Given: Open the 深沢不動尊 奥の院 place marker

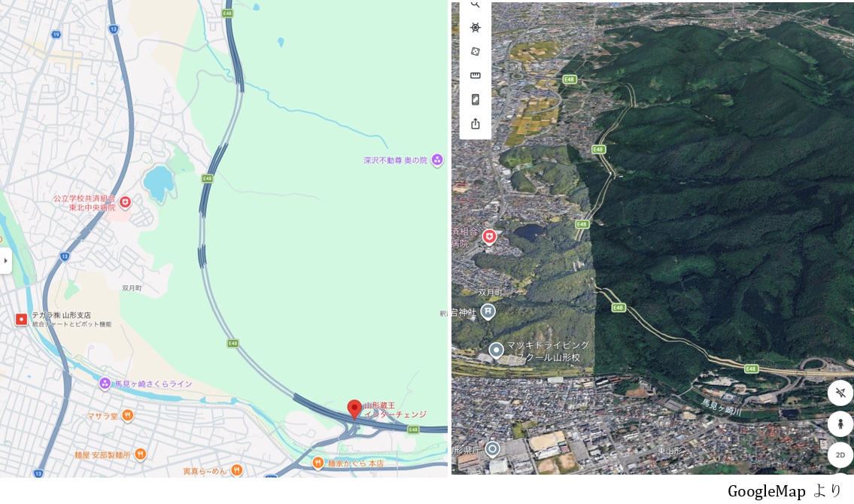Looking at the screenshot, I should (437, 160).
